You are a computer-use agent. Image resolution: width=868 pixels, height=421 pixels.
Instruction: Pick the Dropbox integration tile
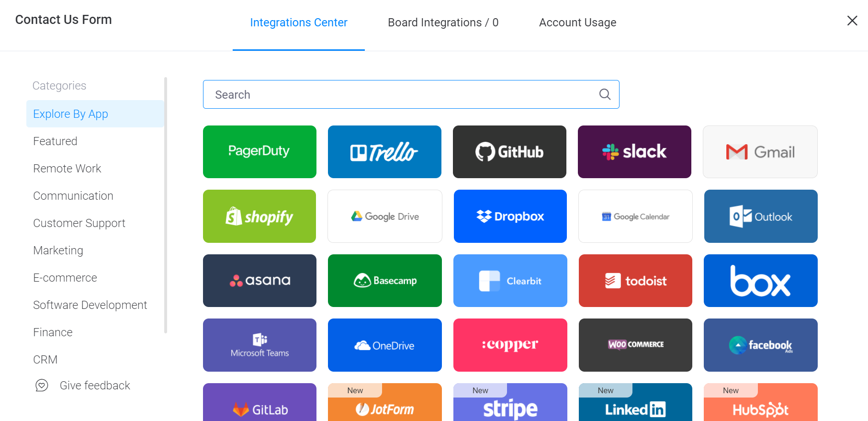pyautogui.click(x=510, y=216)
